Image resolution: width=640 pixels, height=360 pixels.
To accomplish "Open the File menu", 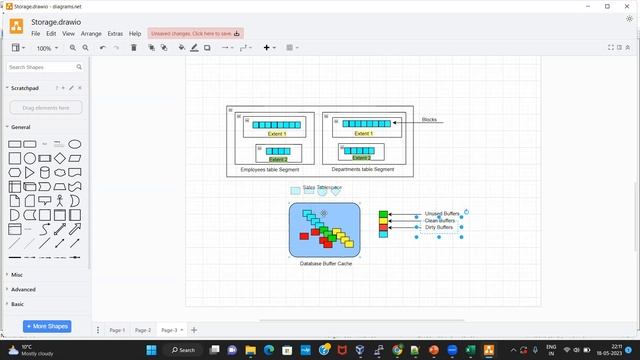I will 36,33.
